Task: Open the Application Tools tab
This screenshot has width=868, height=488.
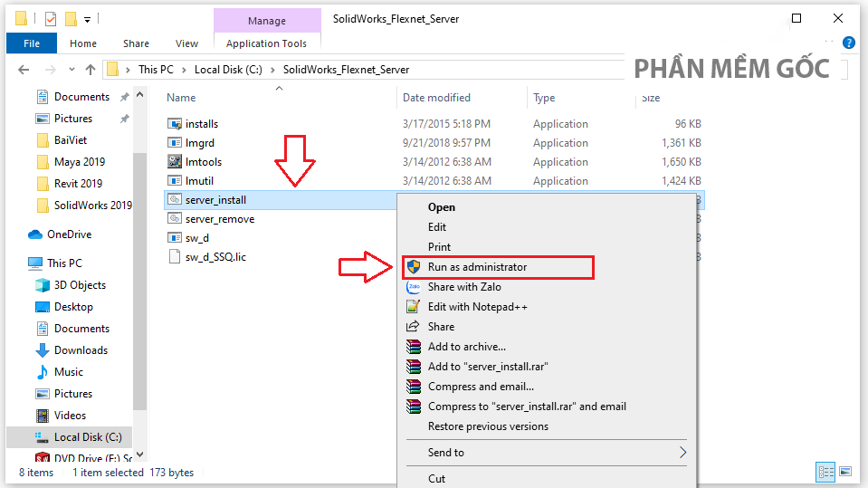Action: (266, 43)
